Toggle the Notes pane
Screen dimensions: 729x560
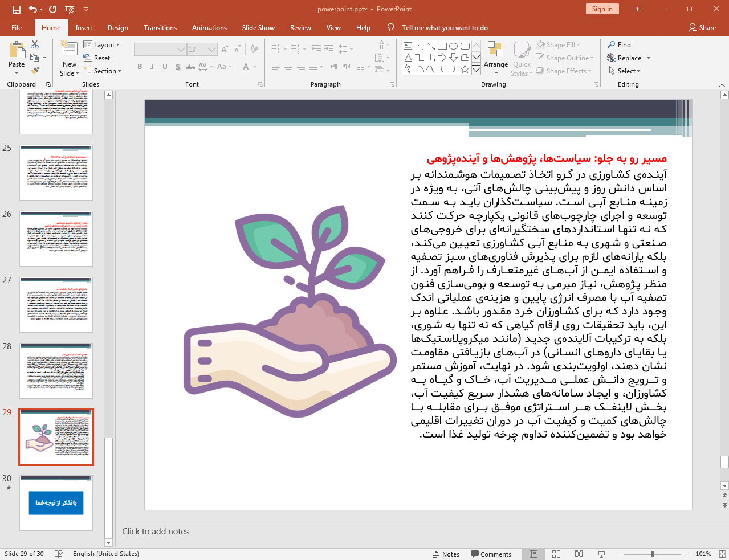pyautogui.click(x=446, y=554)
